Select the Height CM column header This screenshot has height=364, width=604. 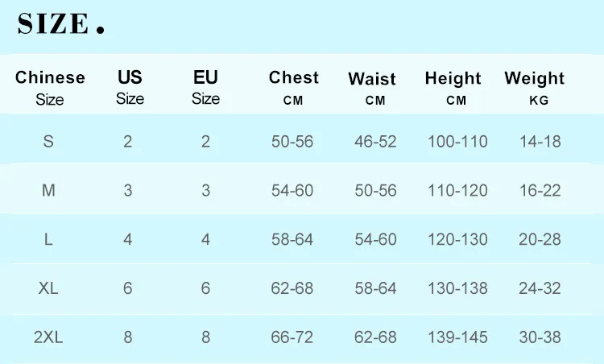453,88
